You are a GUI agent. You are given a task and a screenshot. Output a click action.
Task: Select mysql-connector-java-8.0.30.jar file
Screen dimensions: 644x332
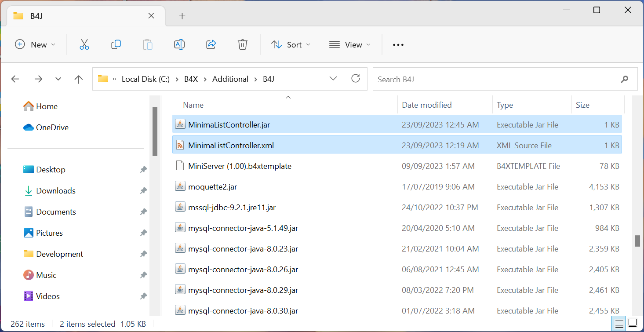(x=397, y=311)
